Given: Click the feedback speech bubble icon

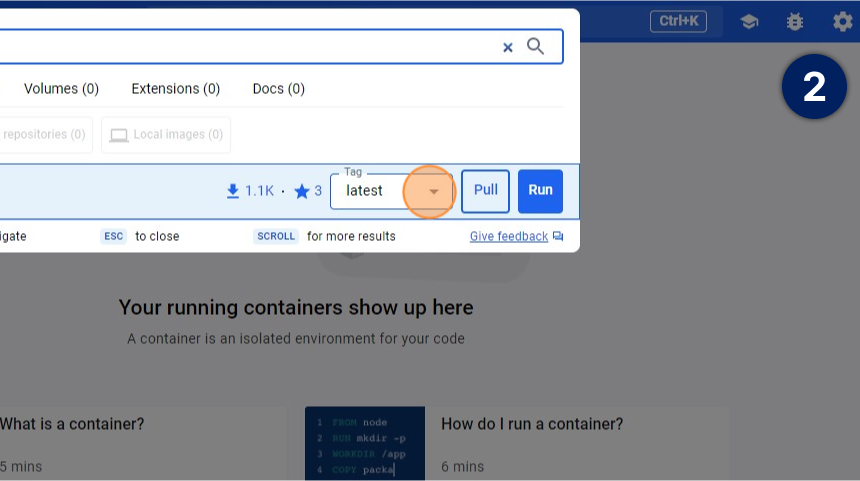Looking at the screenshot, I should pos(558,237).
